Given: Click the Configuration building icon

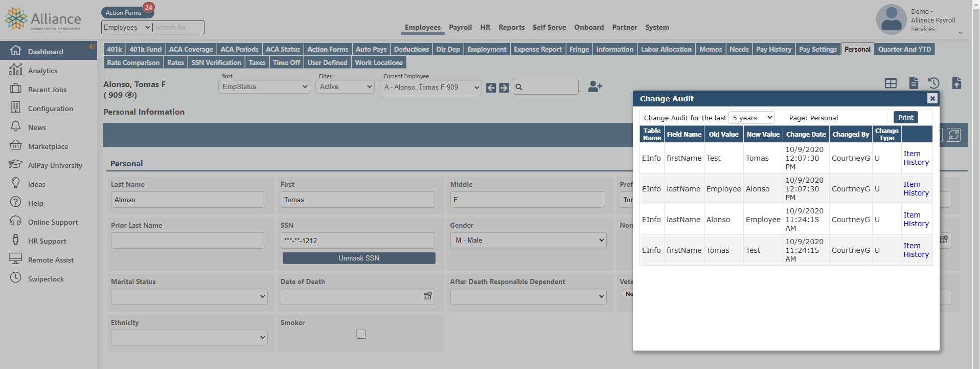Looking at the screenshot, I should 16,107.
